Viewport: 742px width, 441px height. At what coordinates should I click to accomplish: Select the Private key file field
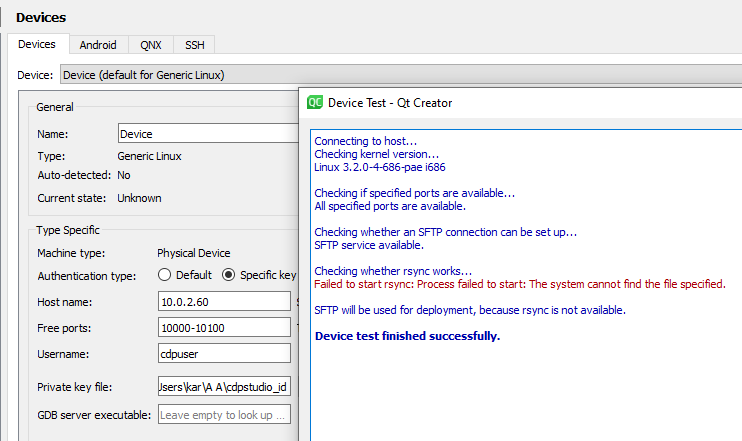[x=222, y=388]
